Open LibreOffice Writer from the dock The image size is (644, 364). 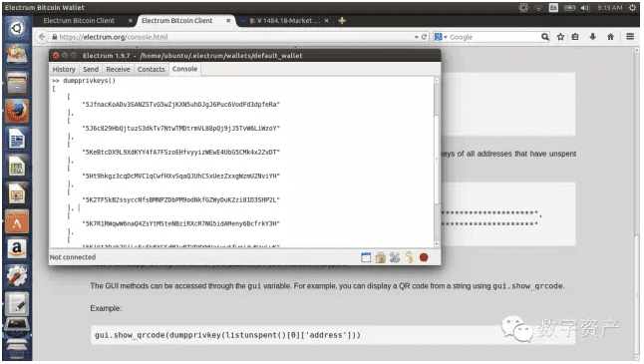(x=17, y=139)
